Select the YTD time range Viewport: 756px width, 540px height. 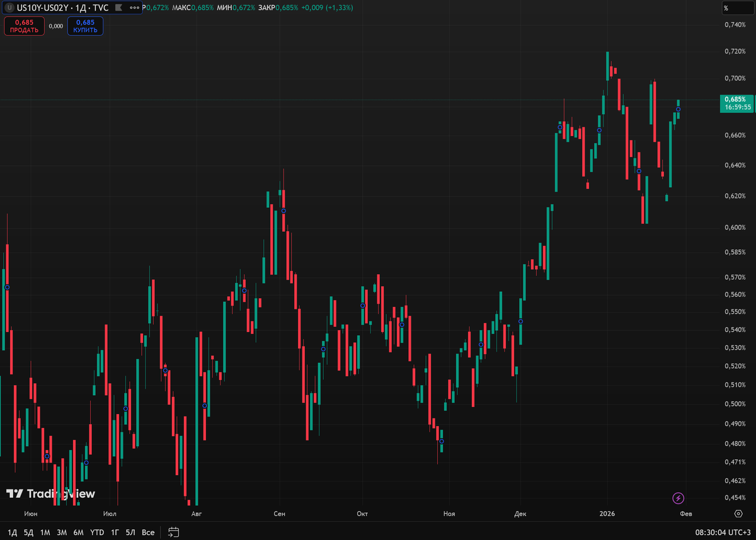coord(97,532)
